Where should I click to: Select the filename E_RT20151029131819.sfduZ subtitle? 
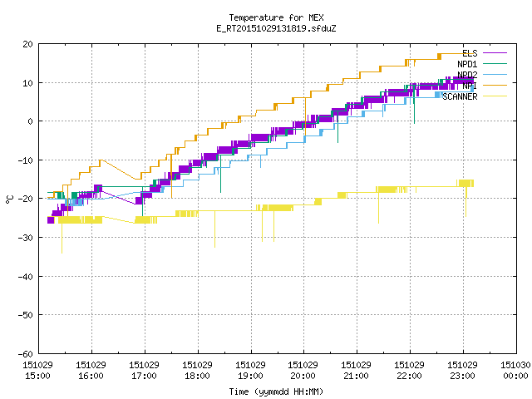tap(276, 28)
